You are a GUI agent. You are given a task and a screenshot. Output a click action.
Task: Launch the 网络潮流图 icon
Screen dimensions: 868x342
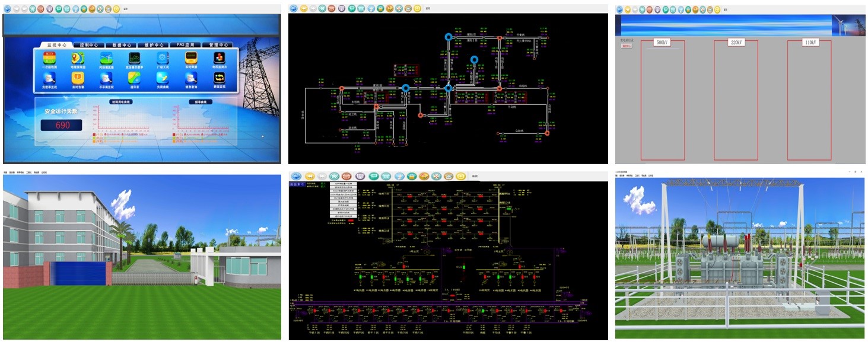tap(106, 59)
